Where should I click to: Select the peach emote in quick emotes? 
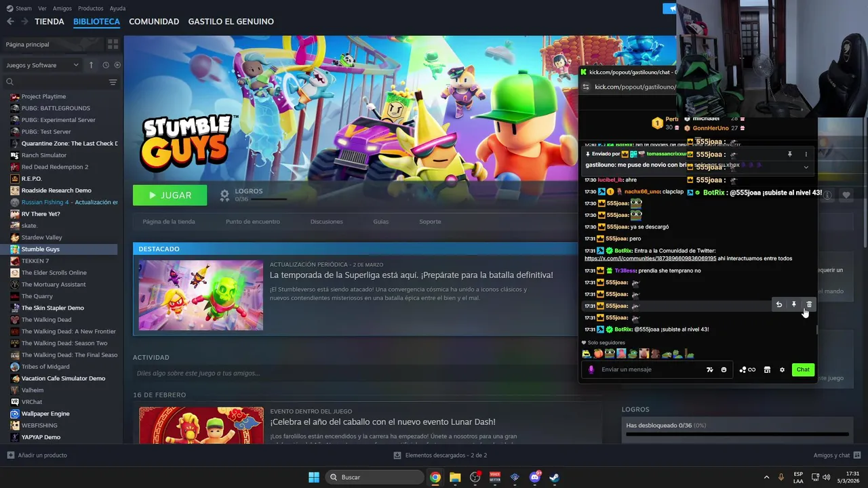coord(598,354)
